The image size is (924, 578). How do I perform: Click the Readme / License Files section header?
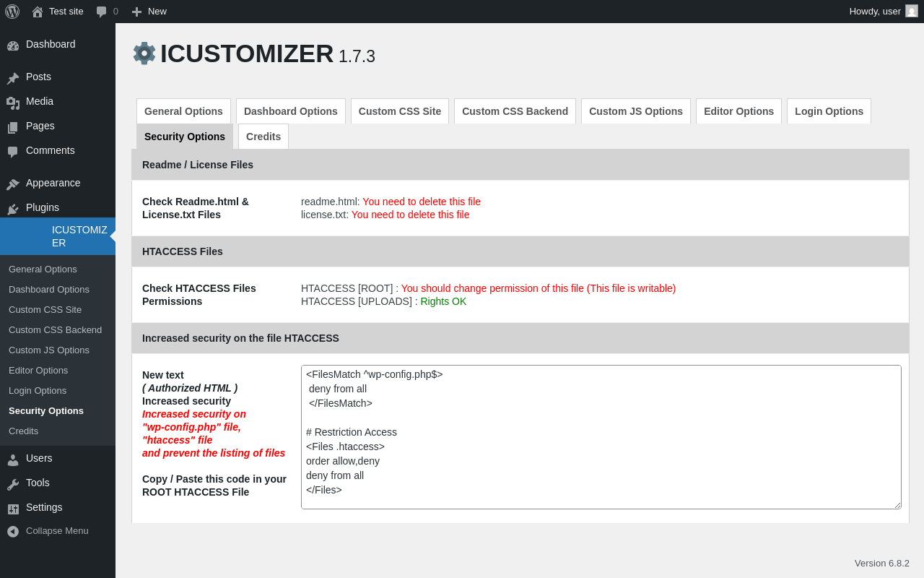click(x=520, y=165)
